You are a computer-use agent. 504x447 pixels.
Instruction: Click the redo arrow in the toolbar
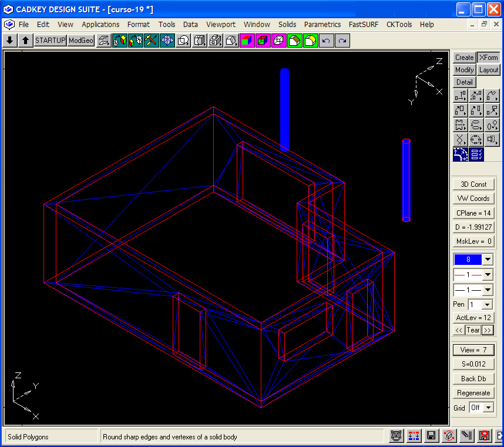point(342,41)
